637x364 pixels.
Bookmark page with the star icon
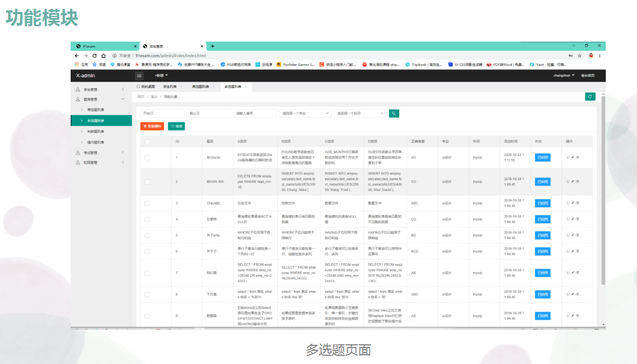[x=580, y=56]
